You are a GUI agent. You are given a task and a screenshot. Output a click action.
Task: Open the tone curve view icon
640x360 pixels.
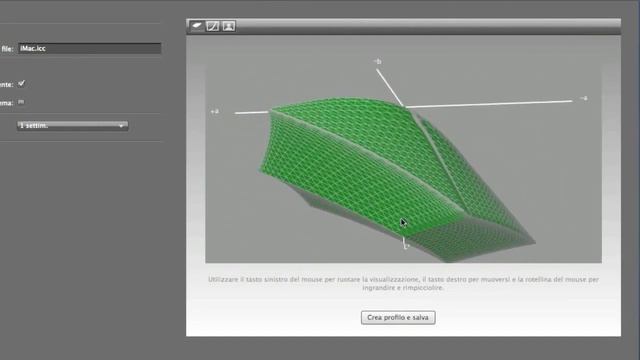(x=213, y=26)
